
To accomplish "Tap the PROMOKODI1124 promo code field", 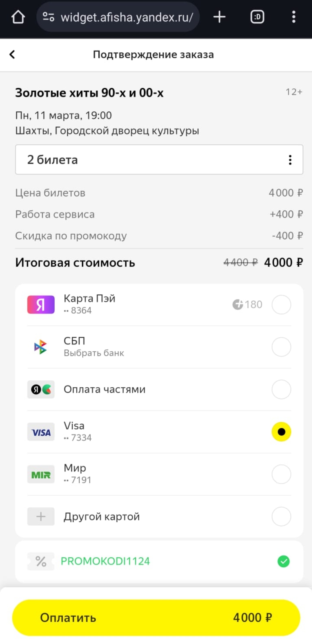I will (x=105, y=561).
